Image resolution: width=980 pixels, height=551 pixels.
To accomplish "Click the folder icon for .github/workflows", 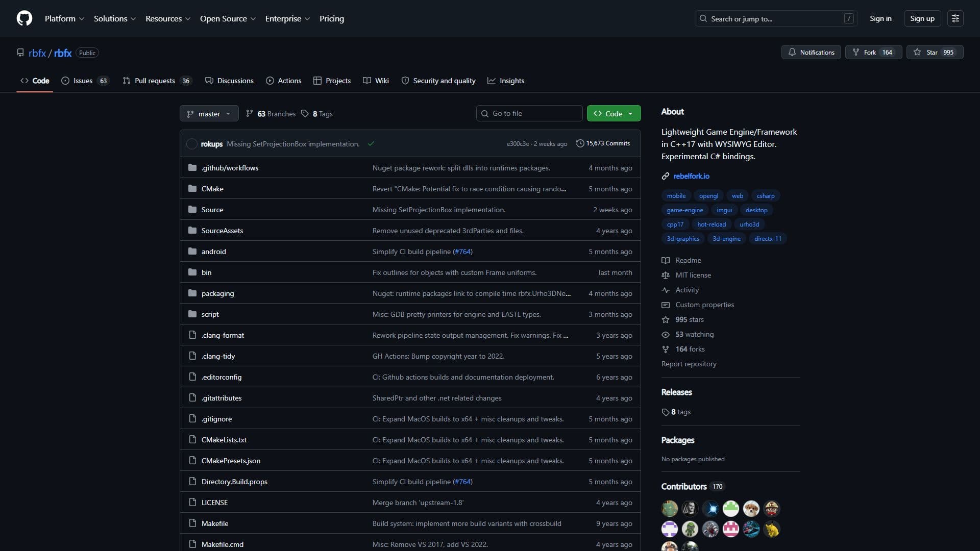I will (x=192, y=168).
